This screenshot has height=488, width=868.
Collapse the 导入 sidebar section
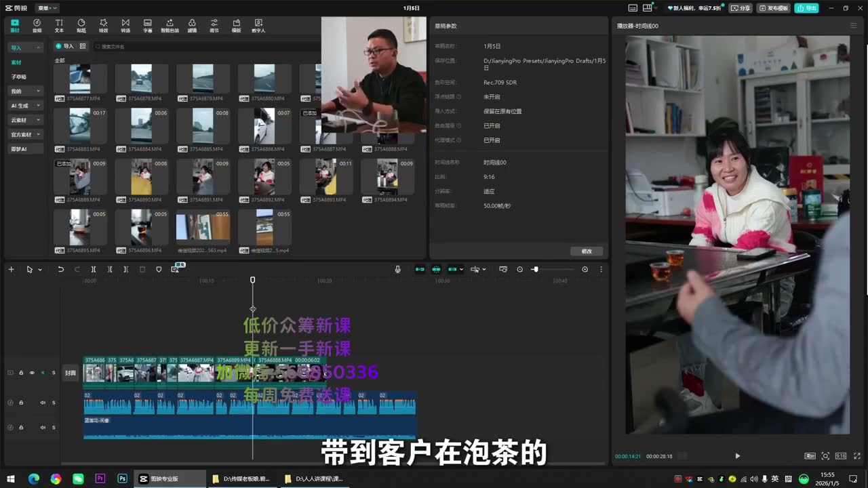coord(25,47)
